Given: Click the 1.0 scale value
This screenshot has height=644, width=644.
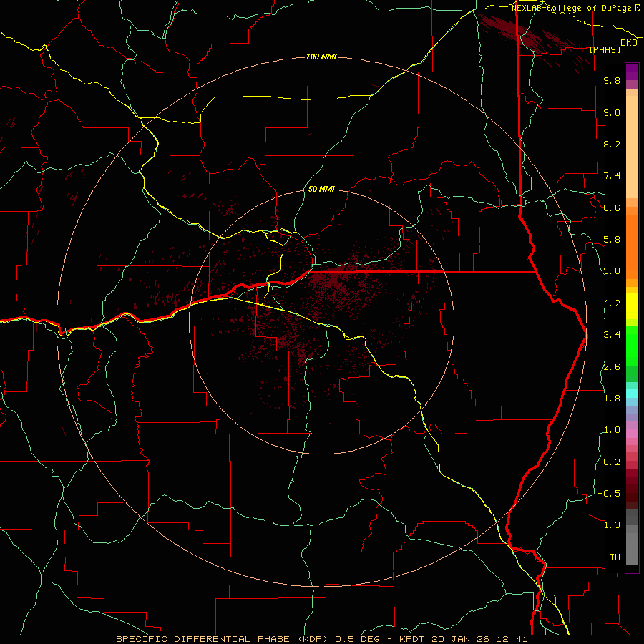Looking at the screenshot, I should [612, 430].
